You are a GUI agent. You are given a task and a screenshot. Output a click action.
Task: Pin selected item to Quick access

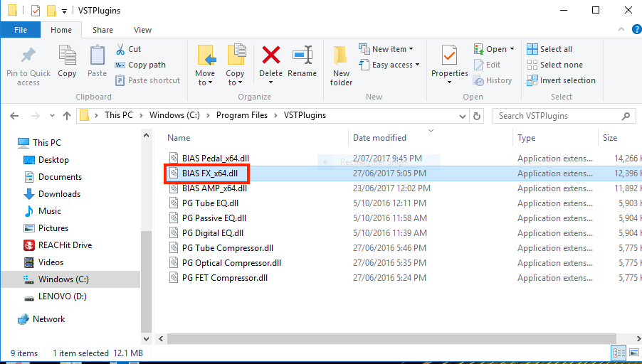click(28, 66)
